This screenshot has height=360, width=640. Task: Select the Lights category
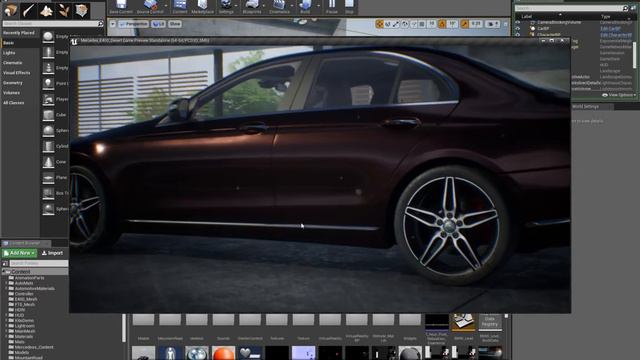(9, 53)
